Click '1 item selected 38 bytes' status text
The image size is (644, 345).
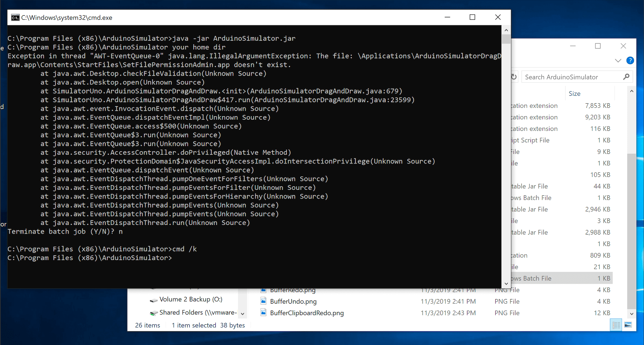coord(208,325)
